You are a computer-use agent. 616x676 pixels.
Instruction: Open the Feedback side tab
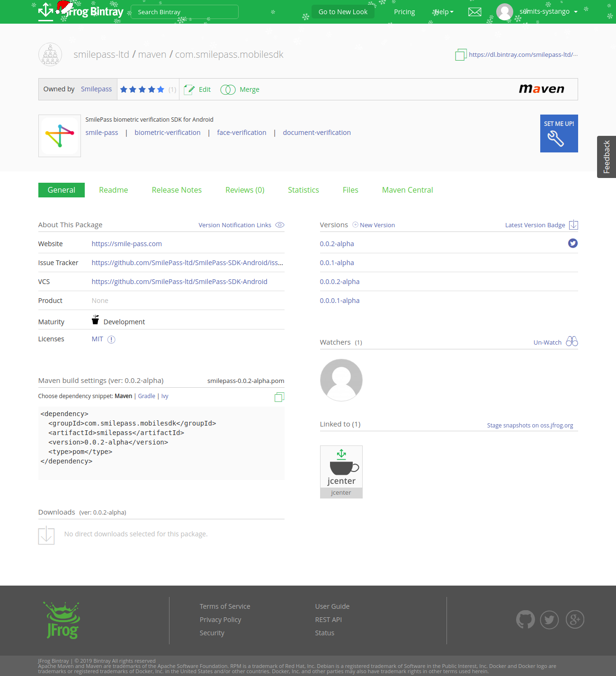click(607, 157)
